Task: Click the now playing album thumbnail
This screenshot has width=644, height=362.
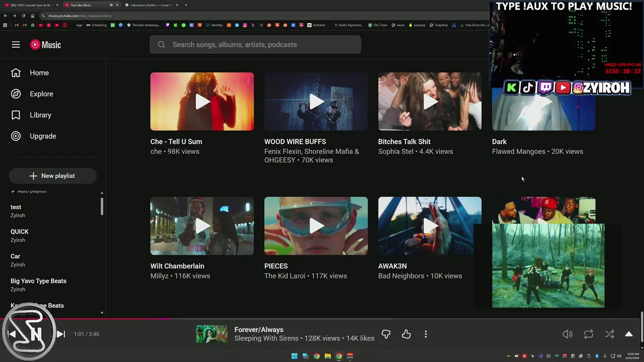Action: click(211, 334)
